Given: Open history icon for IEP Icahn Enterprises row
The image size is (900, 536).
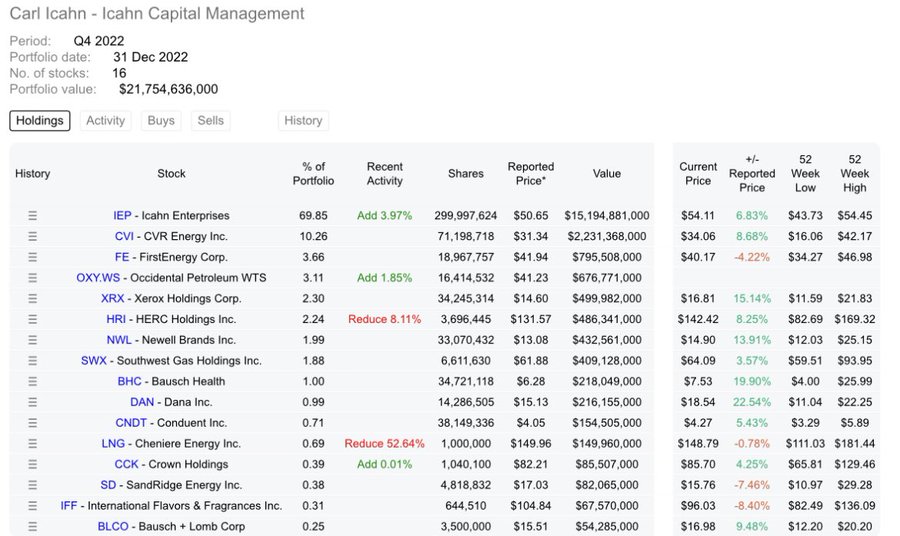Looking at the screenshot, I should [x=33, y=216].
